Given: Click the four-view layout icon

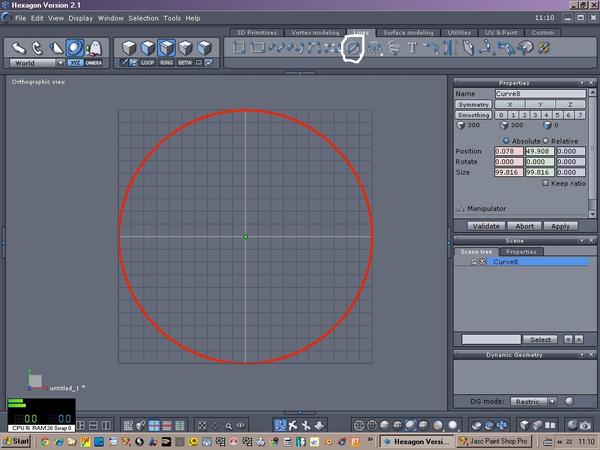Looking at the screenshot, I should (81, 426).
